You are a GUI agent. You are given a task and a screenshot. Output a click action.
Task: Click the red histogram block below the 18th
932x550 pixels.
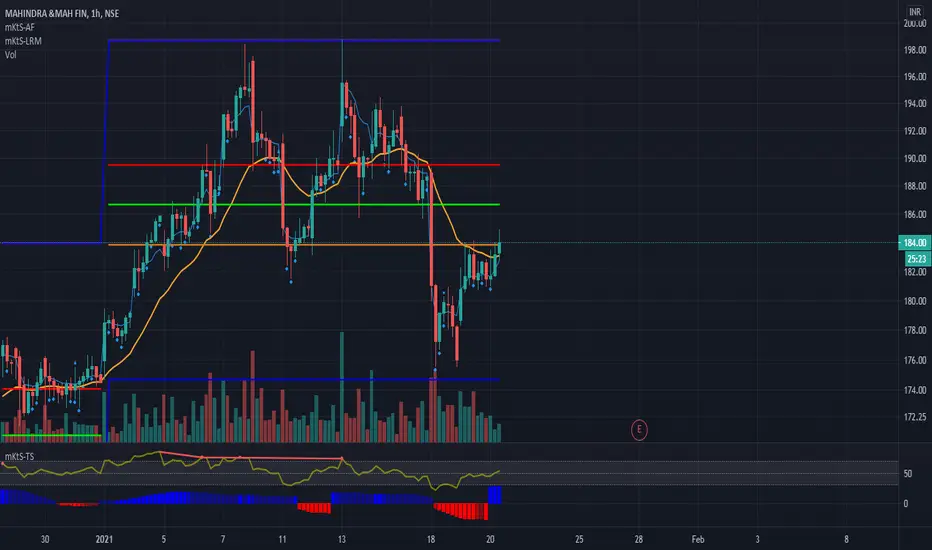click(x=461, y=511)
